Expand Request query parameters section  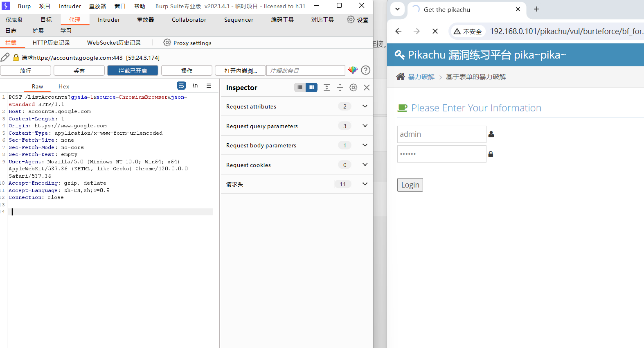point(365,126)
